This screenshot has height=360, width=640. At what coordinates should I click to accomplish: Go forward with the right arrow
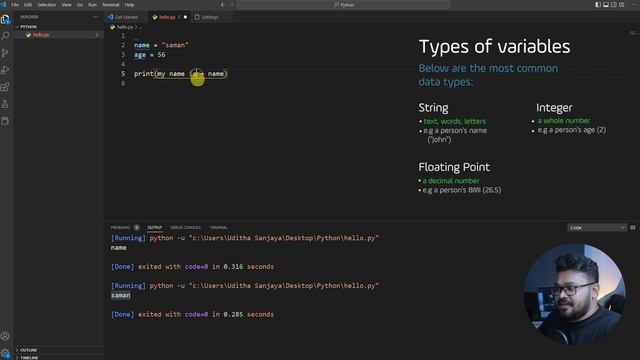click(x=231, y=4)
